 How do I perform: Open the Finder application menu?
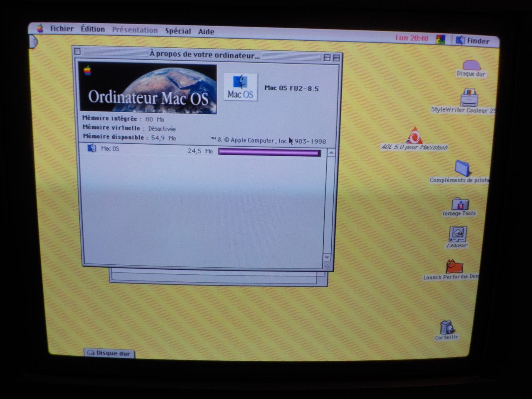coord(473,40)
